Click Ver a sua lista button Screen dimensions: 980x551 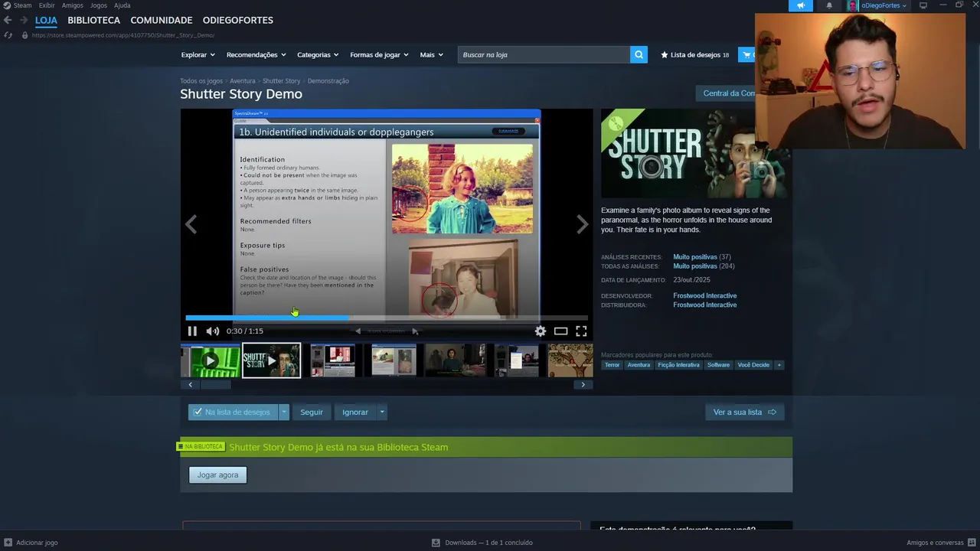[x=744, y=412]
